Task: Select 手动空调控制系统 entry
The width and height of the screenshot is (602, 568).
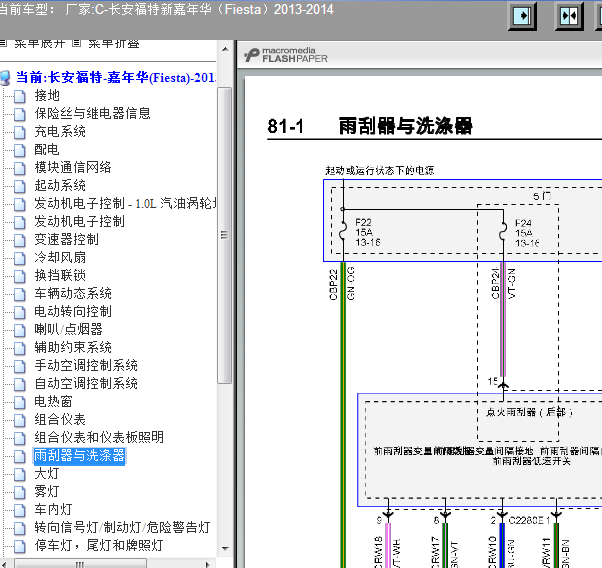Action: point(86,366)
